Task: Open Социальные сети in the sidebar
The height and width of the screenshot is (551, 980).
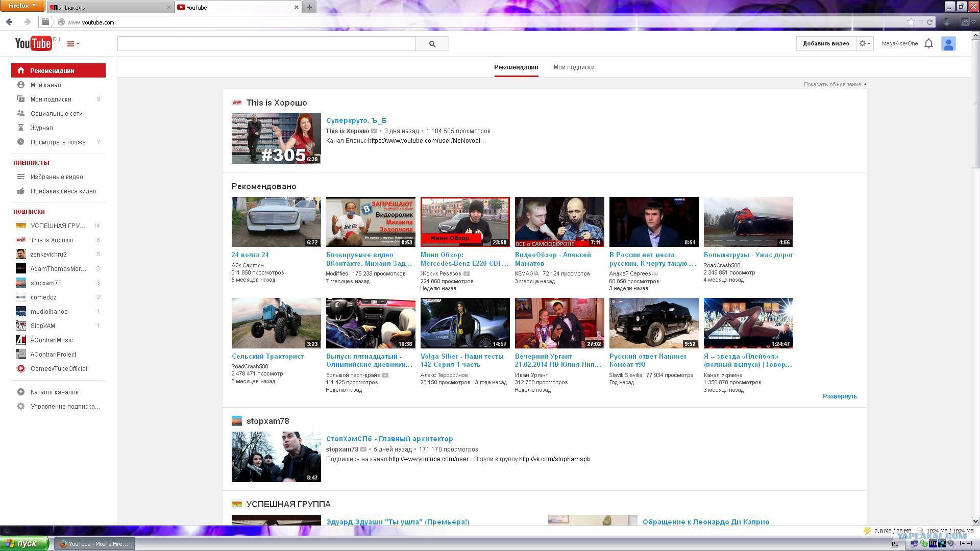Action: 58,113
